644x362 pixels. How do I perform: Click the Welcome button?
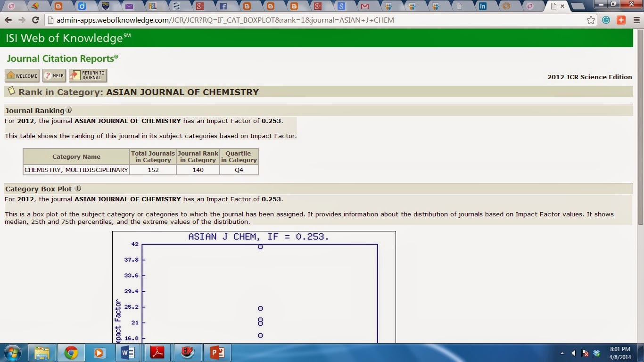(x=22, y=75)
